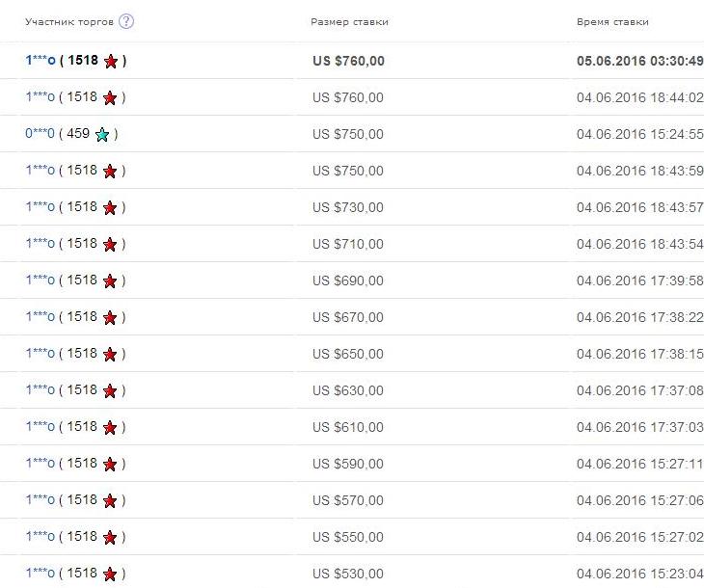Click red star in the US $610,00 row
The image size is (704, 588).
click(x=110, y=427)
